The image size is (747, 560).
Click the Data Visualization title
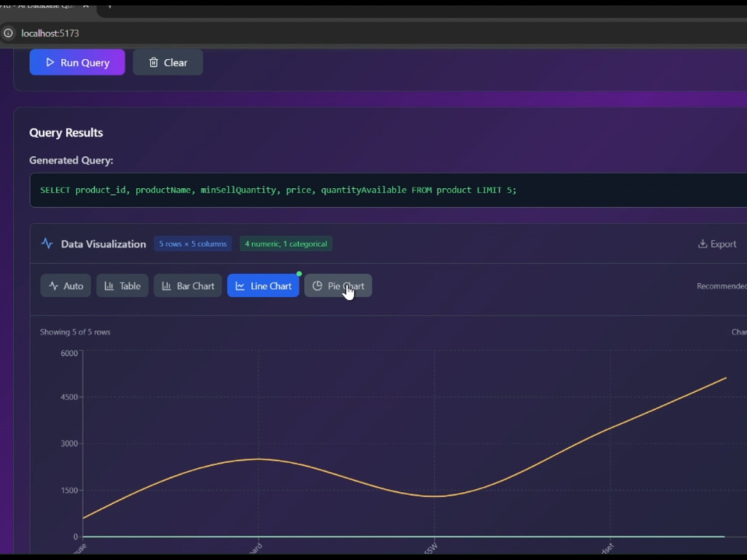coord(103,244)
